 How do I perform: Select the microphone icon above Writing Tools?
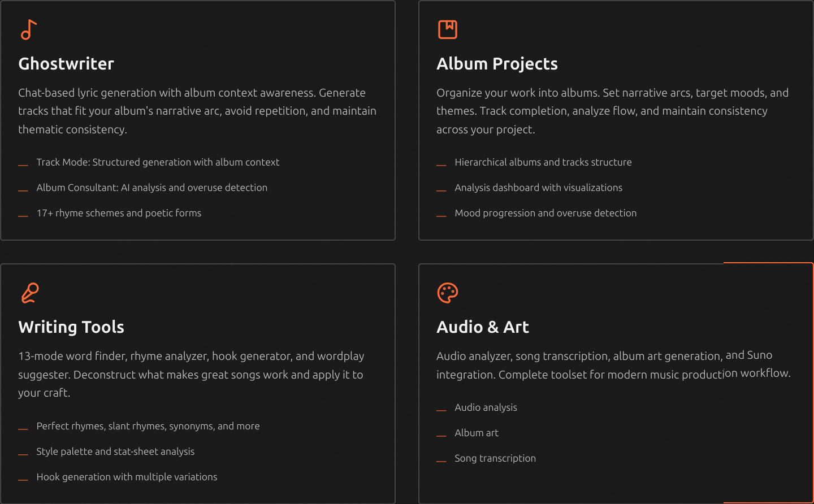point(29,293)
